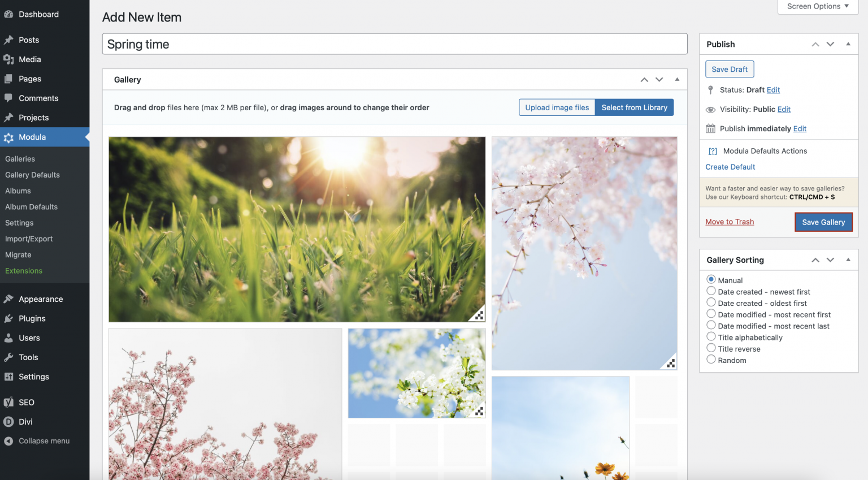Open Comments using the speech bubble icon
The height and width of the screenshot is (480, 868).
tap(10, 98)
